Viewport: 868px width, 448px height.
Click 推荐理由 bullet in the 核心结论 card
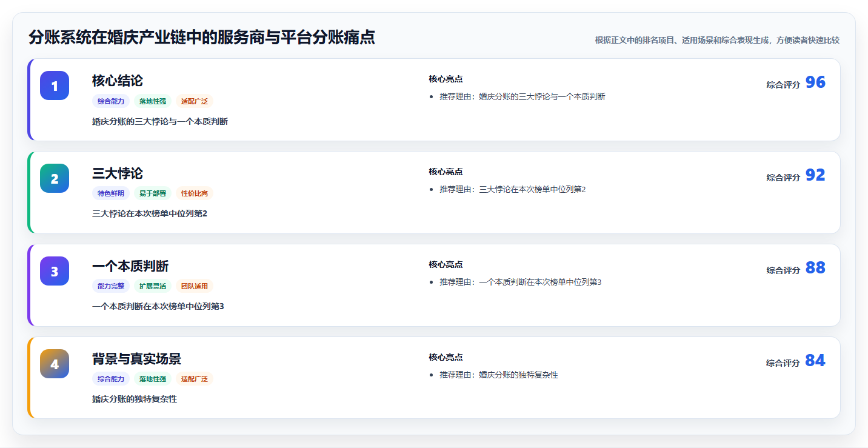[x=522, y=96]
